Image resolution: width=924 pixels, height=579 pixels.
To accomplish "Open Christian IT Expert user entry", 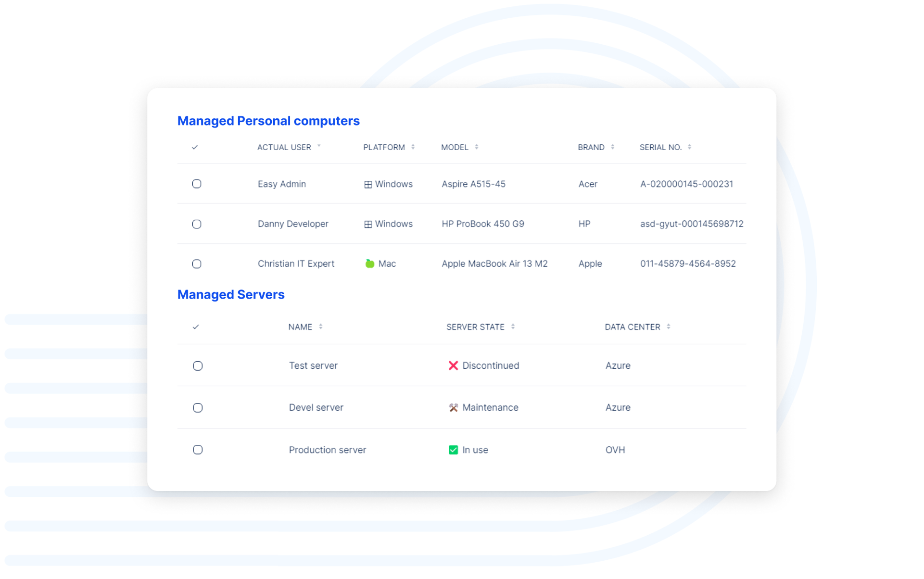I will [x=296, y=264].
